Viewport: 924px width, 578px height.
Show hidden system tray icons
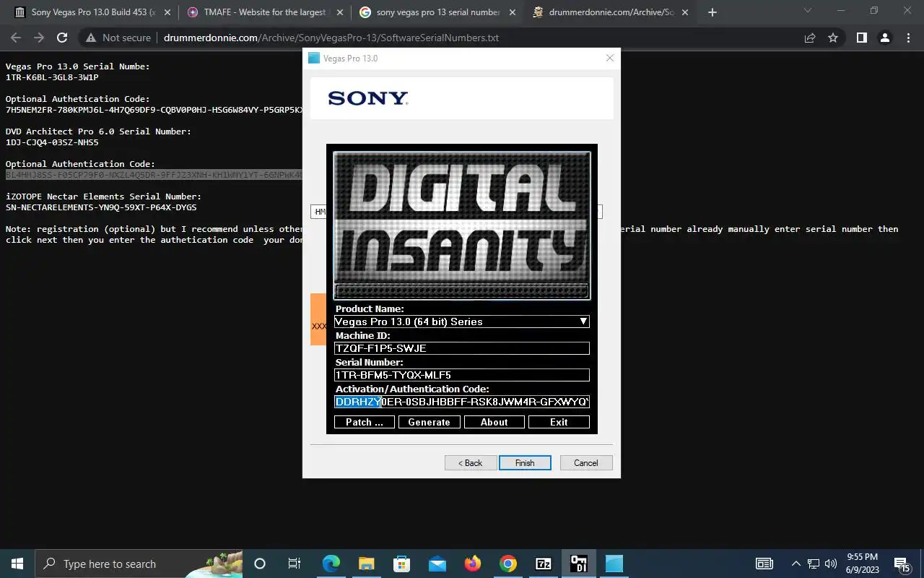pos(796,564)
